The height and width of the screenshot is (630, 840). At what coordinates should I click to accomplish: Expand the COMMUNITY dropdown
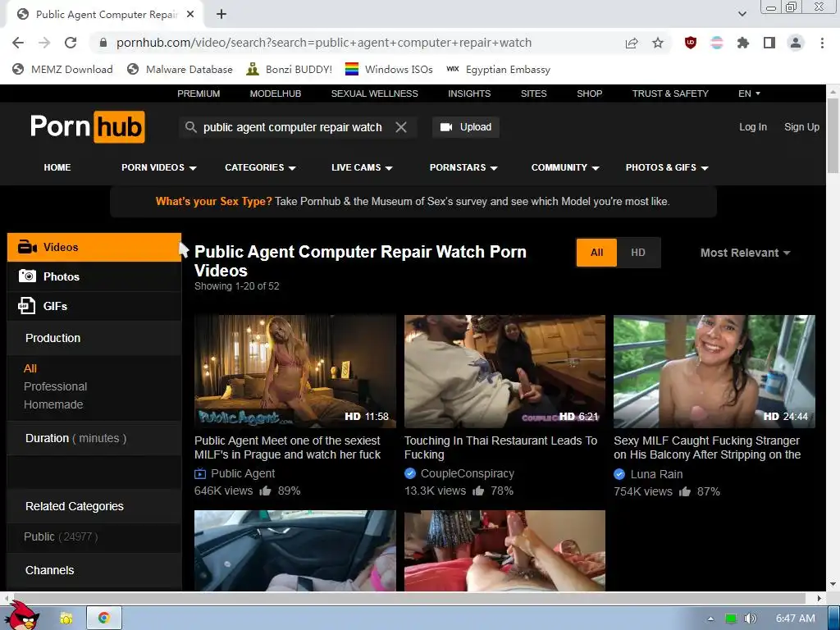coord(565,167)
